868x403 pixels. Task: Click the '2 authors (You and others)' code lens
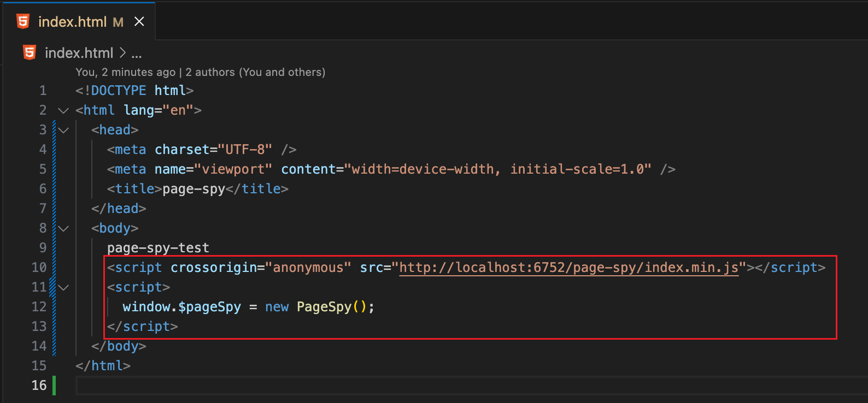pyautogui.click(x=255, y=72)
